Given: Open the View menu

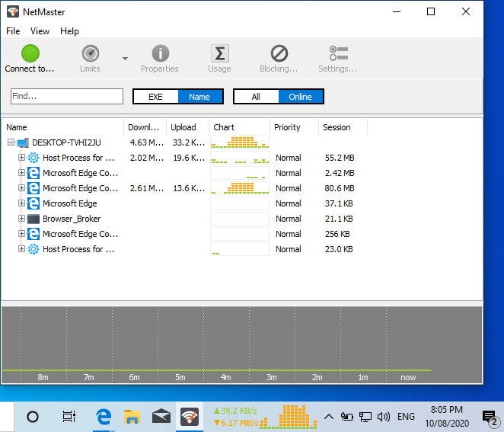Looking at the screenshot, I should [40, 31].
